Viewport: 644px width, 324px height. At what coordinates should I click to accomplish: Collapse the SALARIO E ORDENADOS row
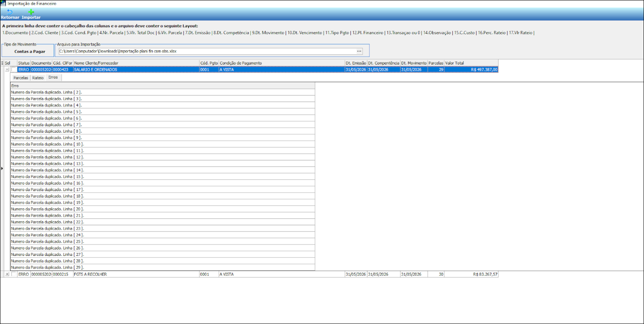click(x=7, y=69)
